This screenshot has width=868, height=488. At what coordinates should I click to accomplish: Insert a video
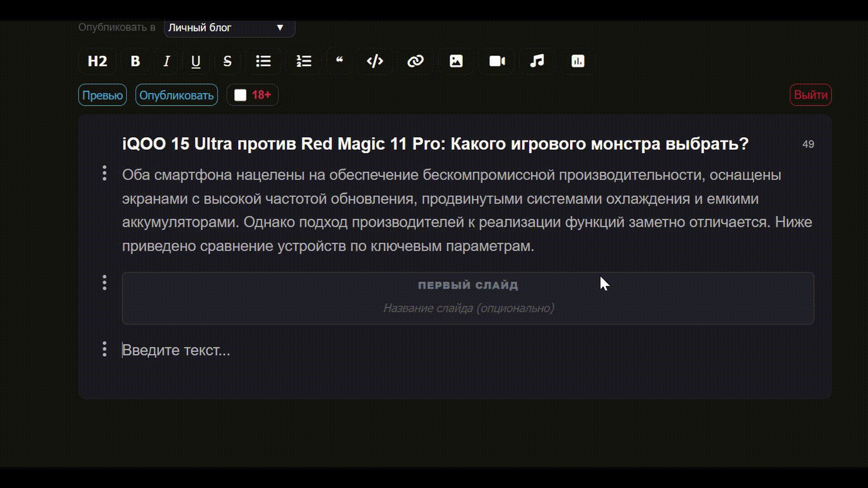point(497,61)
